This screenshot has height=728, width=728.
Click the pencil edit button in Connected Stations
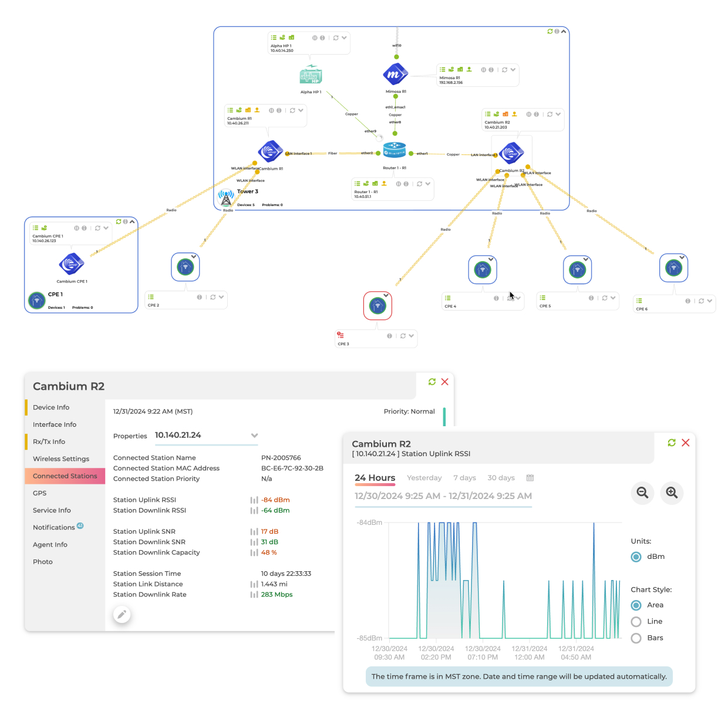(122, 615)
